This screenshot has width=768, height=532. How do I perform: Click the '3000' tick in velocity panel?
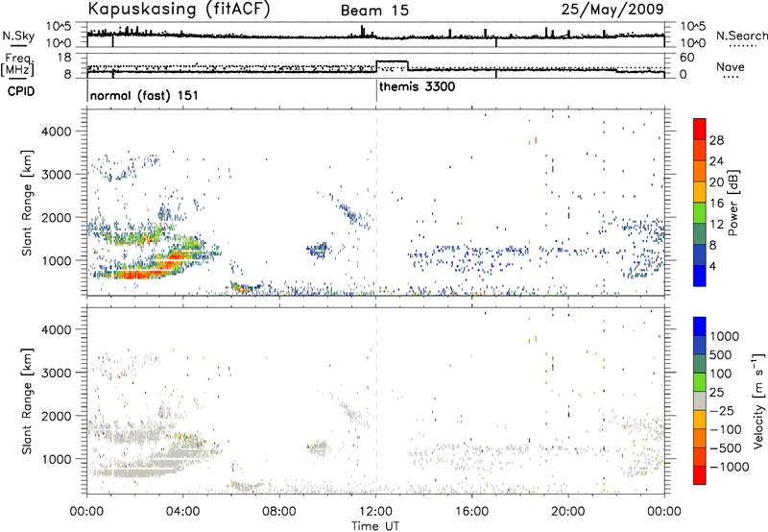click(57, 373)
